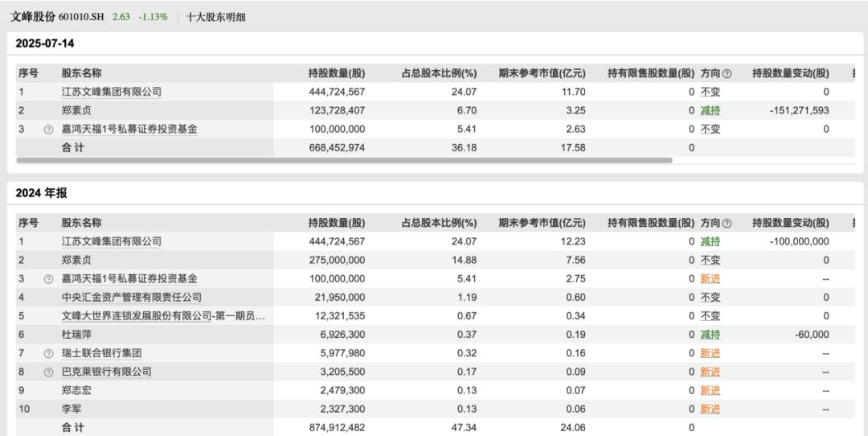Click the 文峰股份 stock name at top

pos(32,17)
